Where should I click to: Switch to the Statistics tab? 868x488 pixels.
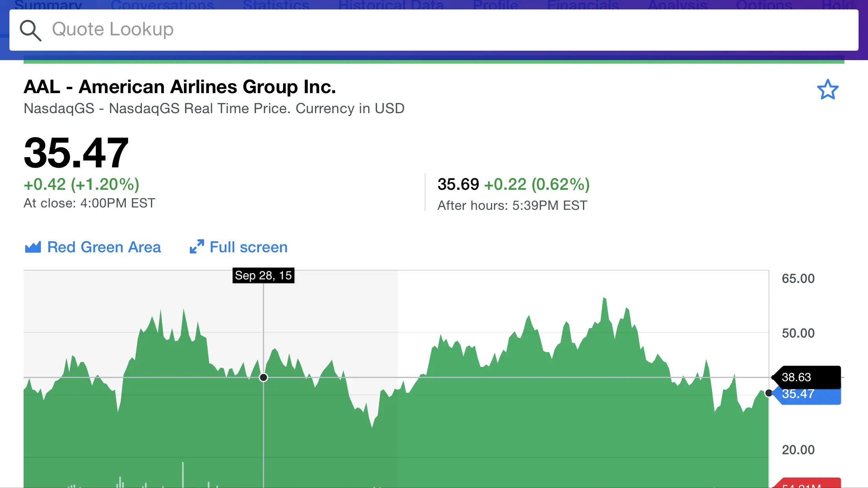[276, 5]
